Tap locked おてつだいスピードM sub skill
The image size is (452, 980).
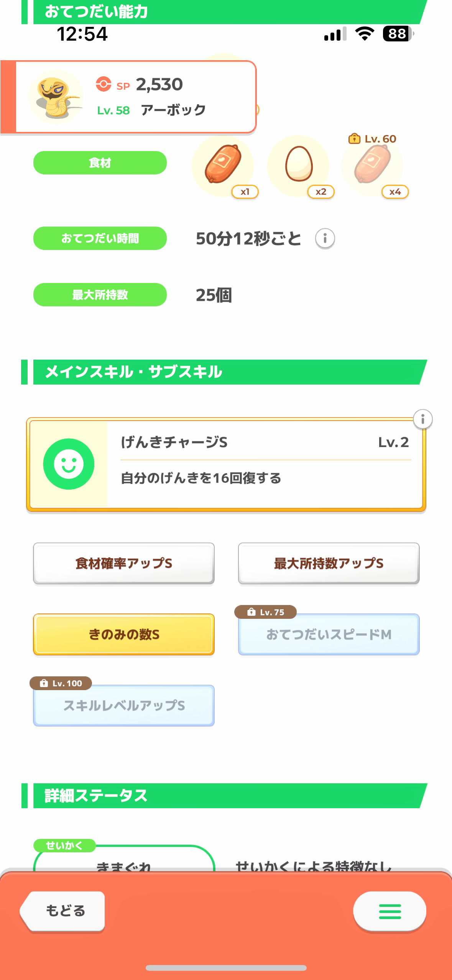pyautogui.click(x=329, y=634)
